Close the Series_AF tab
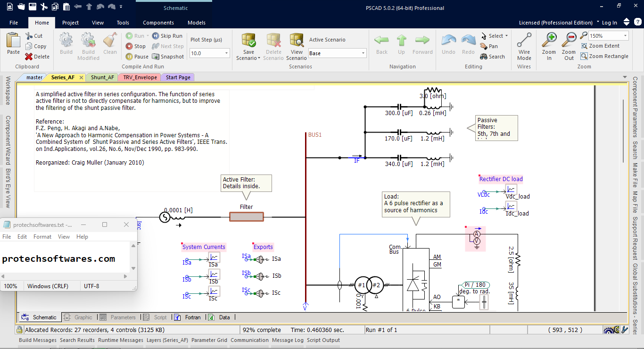The height and width of the screenshot is (349, 644). 81,77
